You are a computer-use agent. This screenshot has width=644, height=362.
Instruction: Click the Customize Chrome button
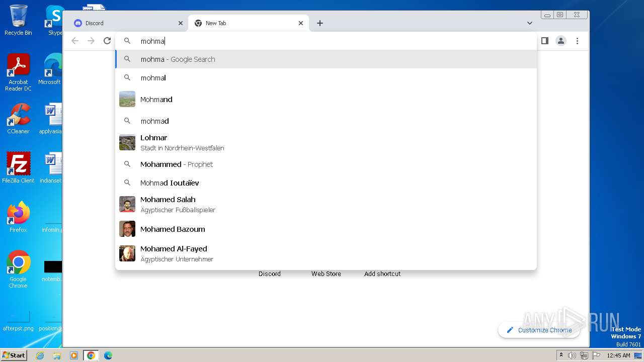[x=539, y=330]
